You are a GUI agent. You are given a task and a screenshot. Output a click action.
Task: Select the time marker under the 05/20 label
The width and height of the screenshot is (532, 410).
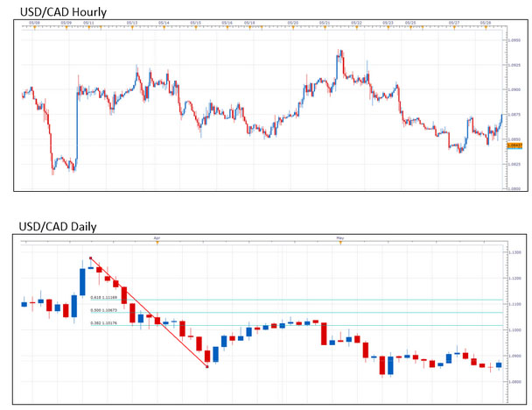[x=293, y=27]
